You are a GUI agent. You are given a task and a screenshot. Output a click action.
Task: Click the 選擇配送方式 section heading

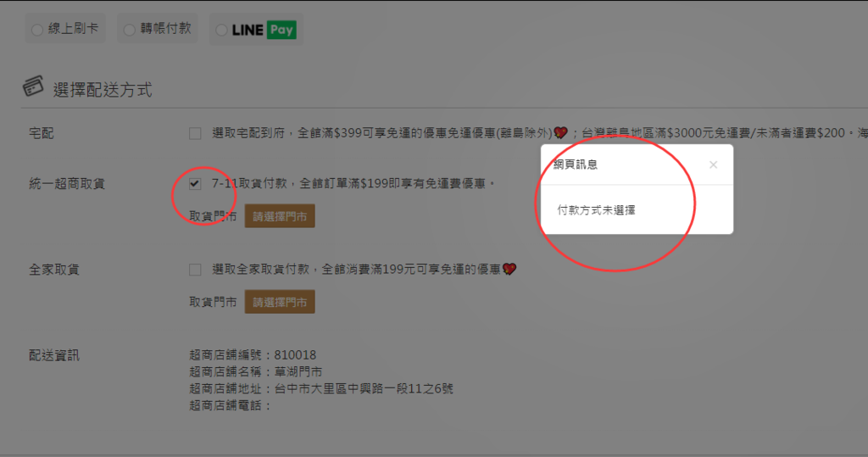(103, 90)
